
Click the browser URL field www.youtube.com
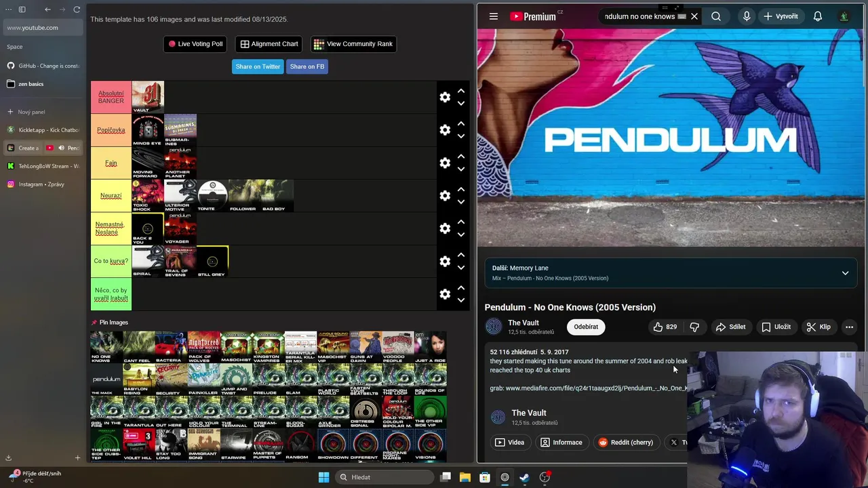pos(43,28)
